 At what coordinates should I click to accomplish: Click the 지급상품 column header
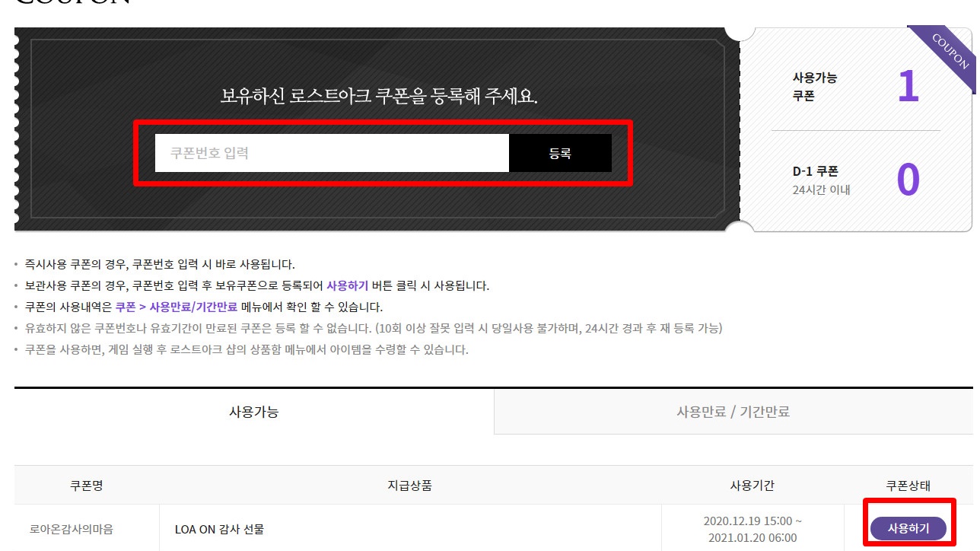point(410,486)
